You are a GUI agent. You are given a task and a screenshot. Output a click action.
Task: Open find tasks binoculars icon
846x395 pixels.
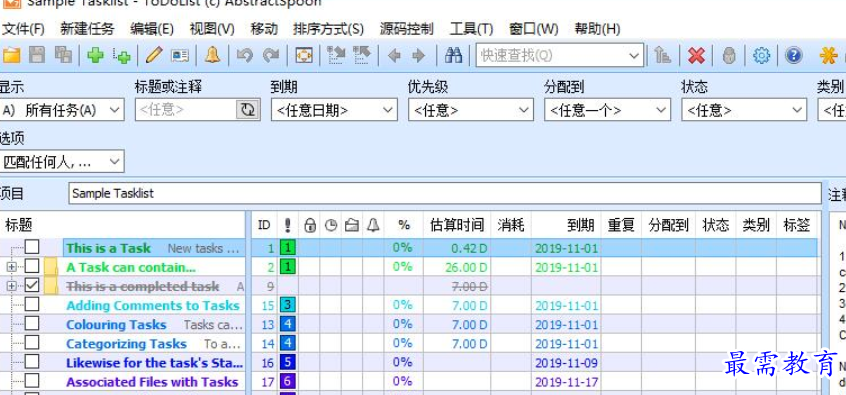click(453, 55)
